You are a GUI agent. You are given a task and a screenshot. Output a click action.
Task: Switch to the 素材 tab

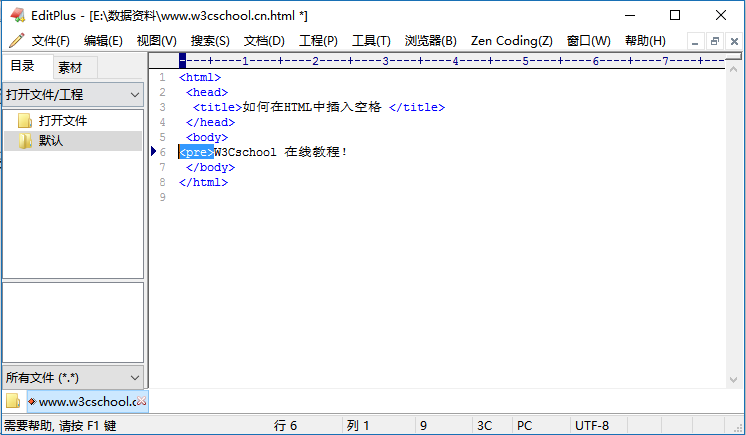(70, 67)
